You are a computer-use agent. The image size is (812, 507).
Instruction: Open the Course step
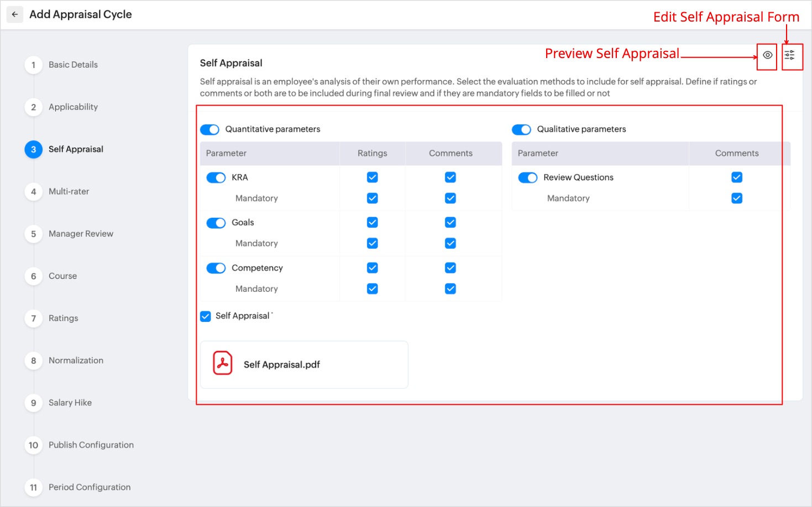tap(62, 276)
